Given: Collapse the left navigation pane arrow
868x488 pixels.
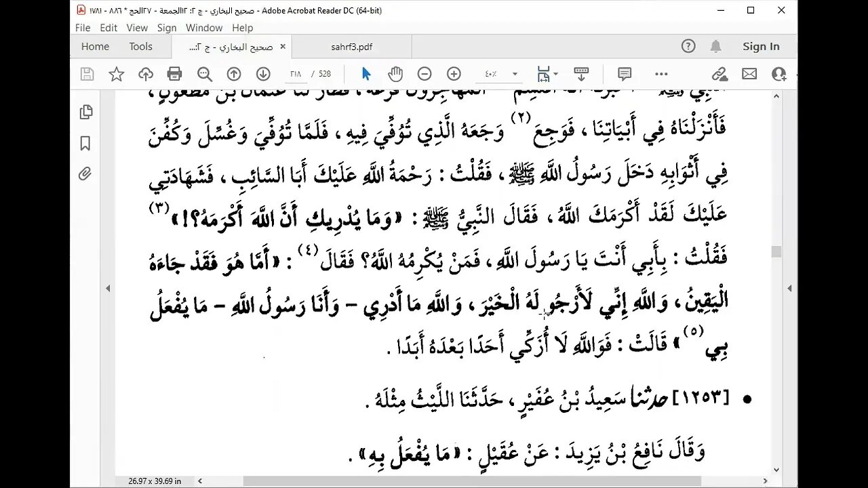Looking at the screenshot, I should pos(108,288).
